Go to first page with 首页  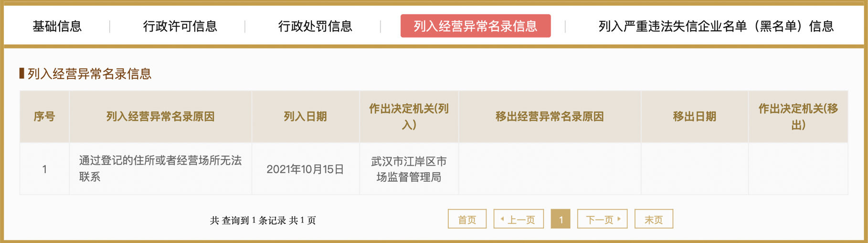(x=467, y=220)
